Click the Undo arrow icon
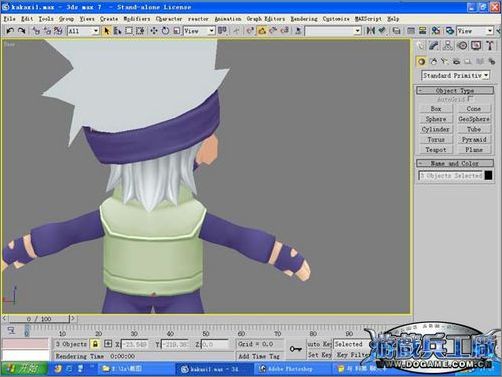The height and width of the screenshot is (377, 502). click(x=10, y=31)
